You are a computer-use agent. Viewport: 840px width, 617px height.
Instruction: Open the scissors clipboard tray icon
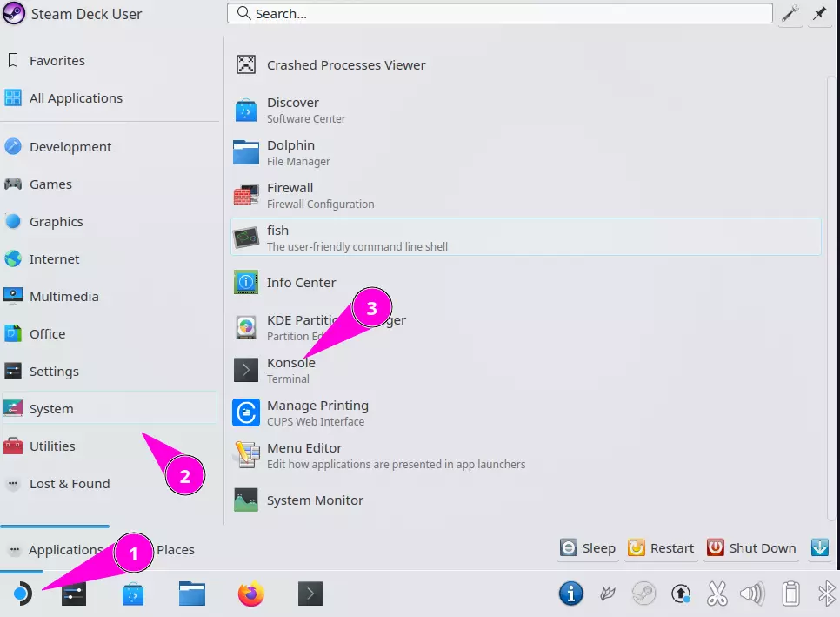pyautogui.click(x=717, y=594)
